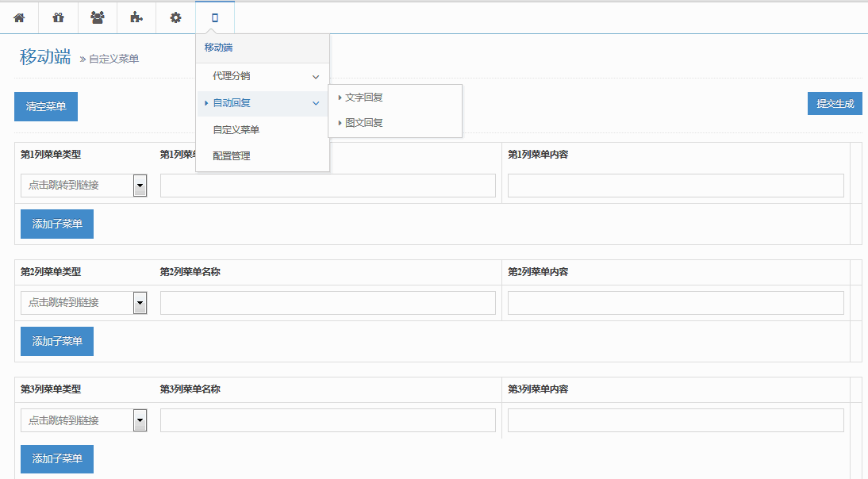The width and height of the screenshot is (868, 479).
Task: Select 自定义菜单 menu item
Action: pos(236,130)
